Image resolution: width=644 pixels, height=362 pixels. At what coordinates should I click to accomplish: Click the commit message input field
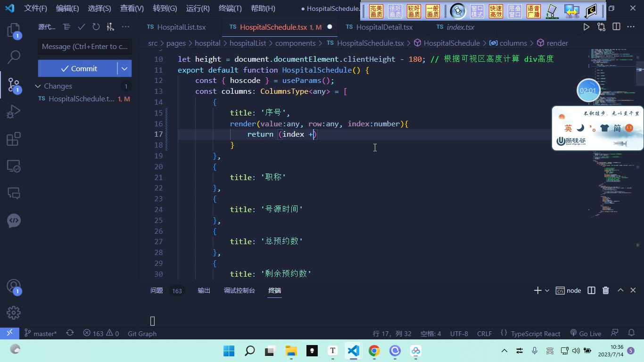tap(85, 47)
